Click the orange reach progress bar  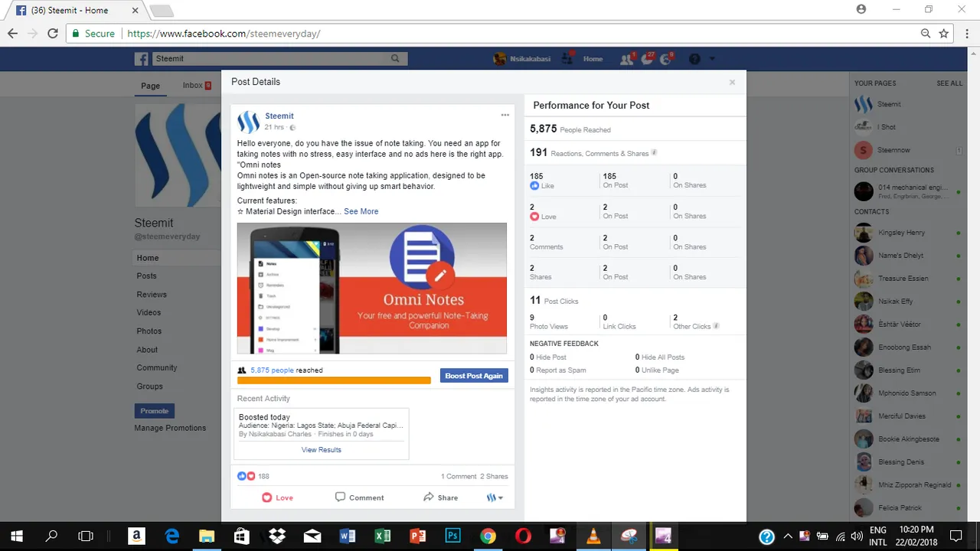[334, 380]
